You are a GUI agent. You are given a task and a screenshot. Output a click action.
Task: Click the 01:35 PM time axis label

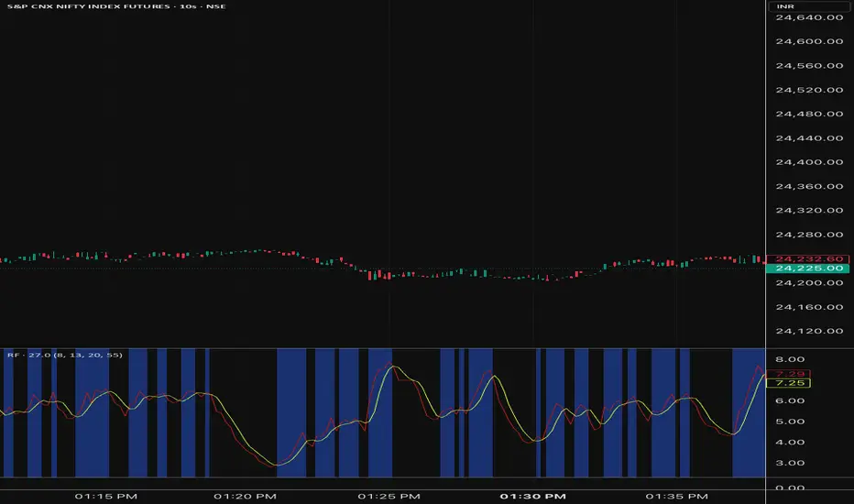tap(676, 497)
